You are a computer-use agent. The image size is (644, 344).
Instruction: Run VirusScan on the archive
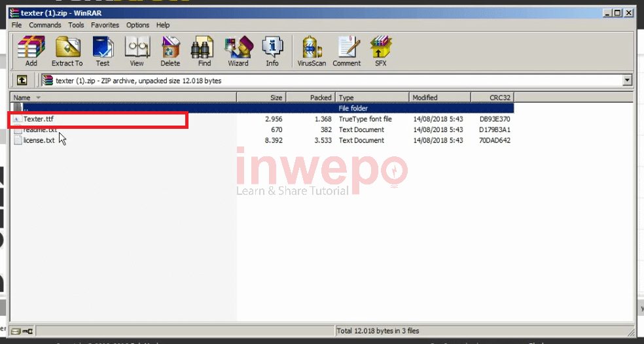(312, 51)
